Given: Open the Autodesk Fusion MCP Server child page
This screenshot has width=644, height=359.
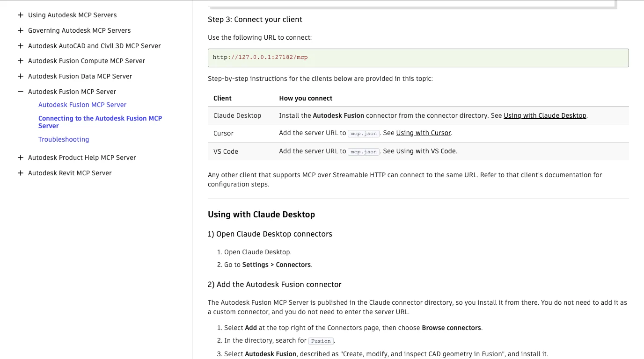Looking at the screenshot, I should [82, 105].
